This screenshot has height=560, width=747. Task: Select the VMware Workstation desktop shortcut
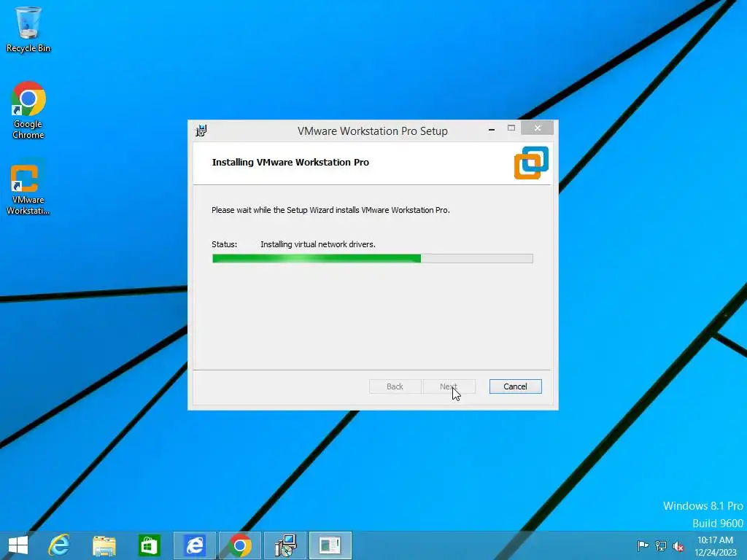(28, 187)
